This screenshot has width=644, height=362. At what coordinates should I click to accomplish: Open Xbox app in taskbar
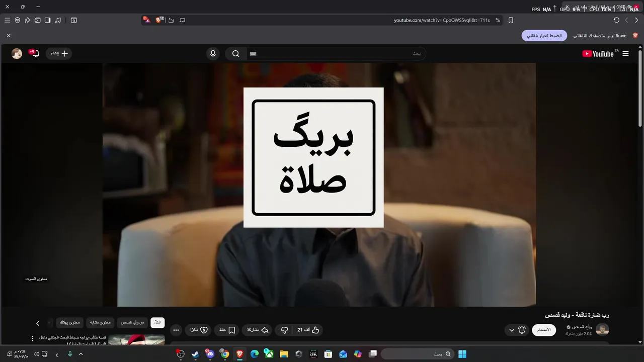(x=269, y=354)
